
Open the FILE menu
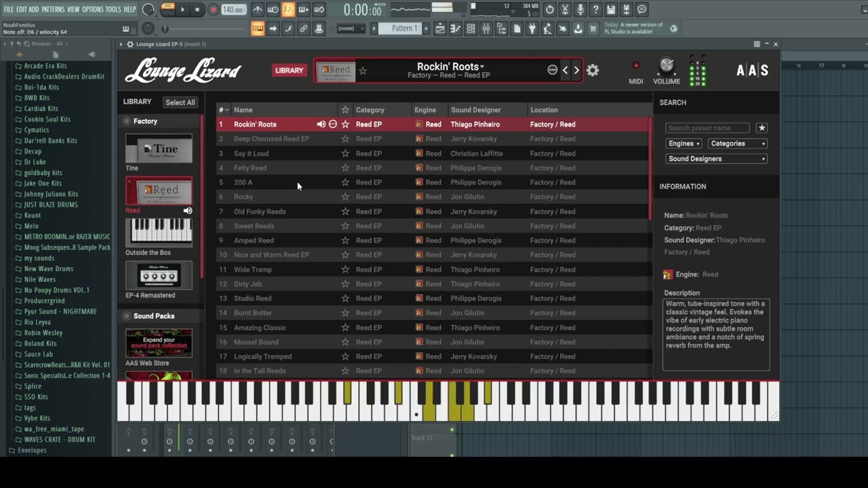point(8,9)
